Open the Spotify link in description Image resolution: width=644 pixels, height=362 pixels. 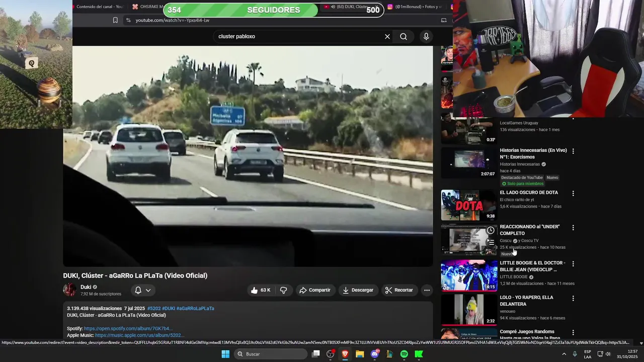[128, 329]
